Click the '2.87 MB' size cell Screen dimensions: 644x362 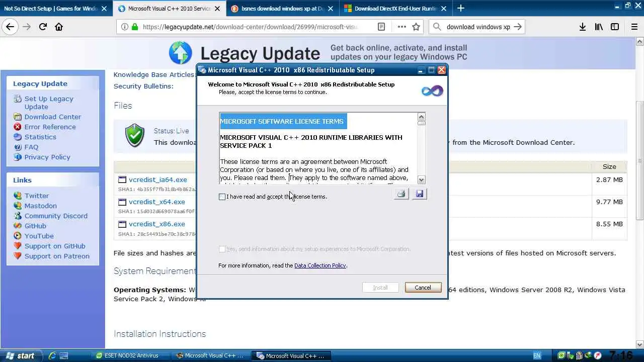point(609,179)
